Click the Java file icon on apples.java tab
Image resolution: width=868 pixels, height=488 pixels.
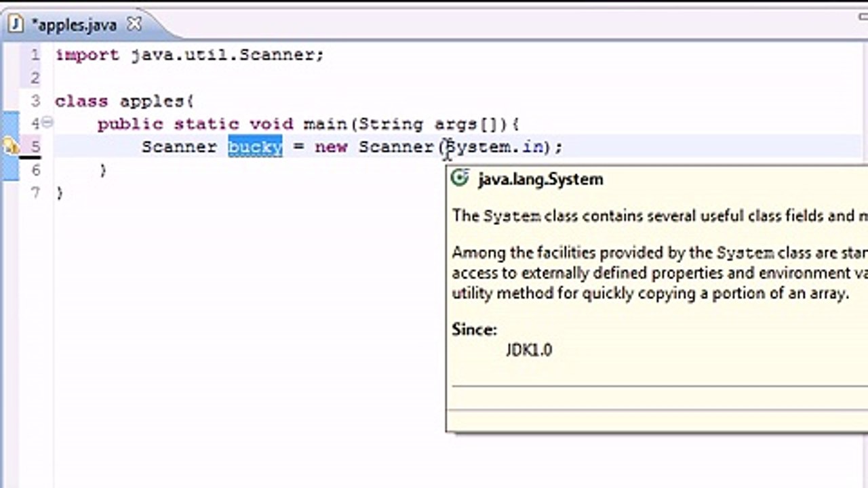16,25
